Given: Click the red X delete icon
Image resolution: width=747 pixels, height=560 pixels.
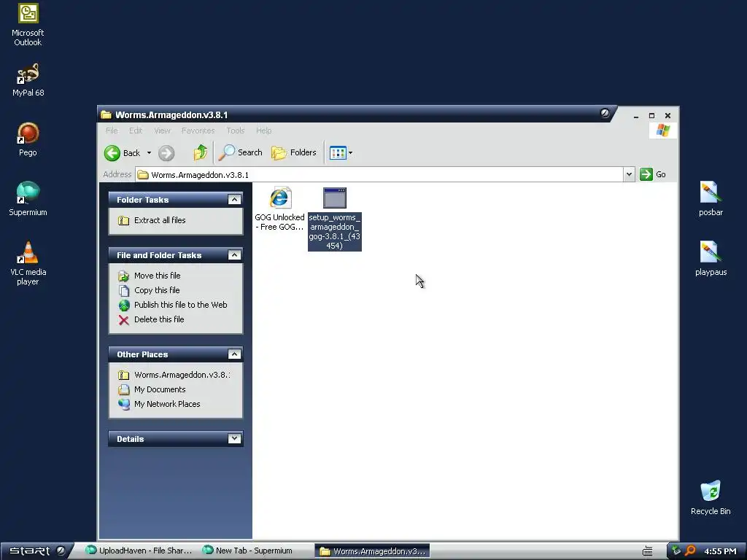Looking at the screenshot, I should 124,320.
